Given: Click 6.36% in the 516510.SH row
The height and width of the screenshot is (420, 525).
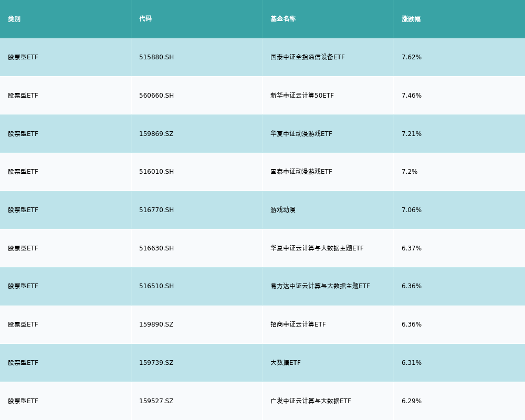Looking at the screenshot, I should [x=412, y=286].
